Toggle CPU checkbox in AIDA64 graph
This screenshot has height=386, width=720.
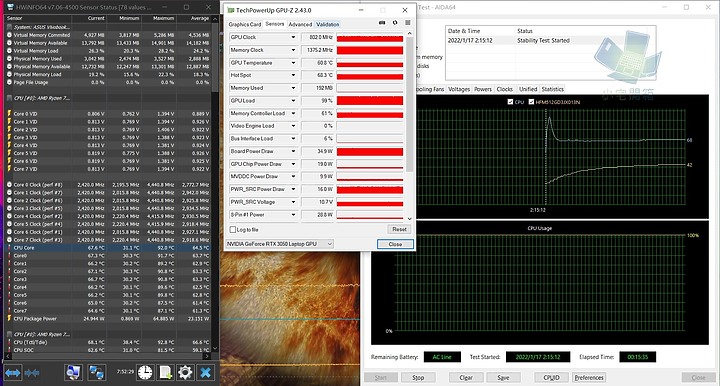pyautogui.click(x=510, y=102)
